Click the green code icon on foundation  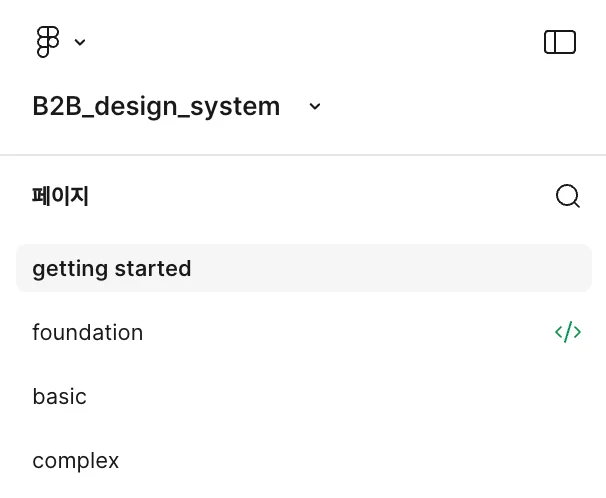coord(567,332)
